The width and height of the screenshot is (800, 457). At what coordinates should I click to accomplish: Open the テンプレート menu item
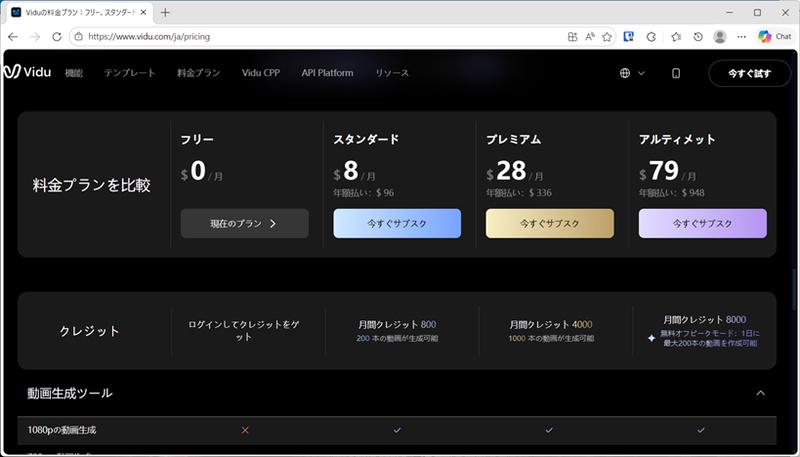pos(130,73)
